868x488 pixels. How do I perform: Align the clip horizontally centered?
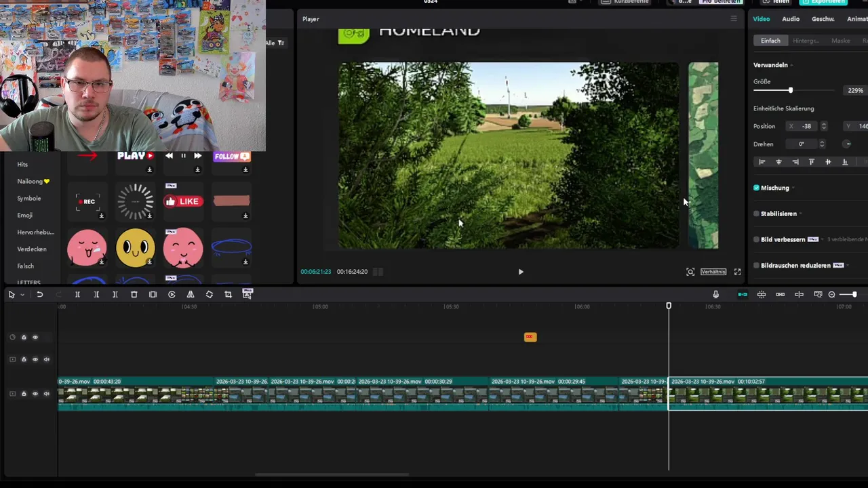pyautogui.click(x=778, y=162)
